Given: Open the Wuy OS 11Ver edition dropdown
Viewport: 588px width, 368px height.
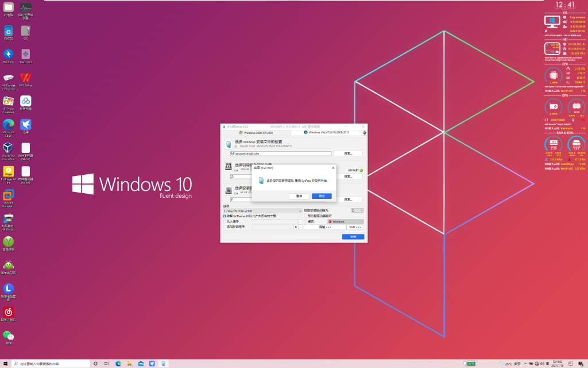Looking at the screenshot, I should pos(262,211).
